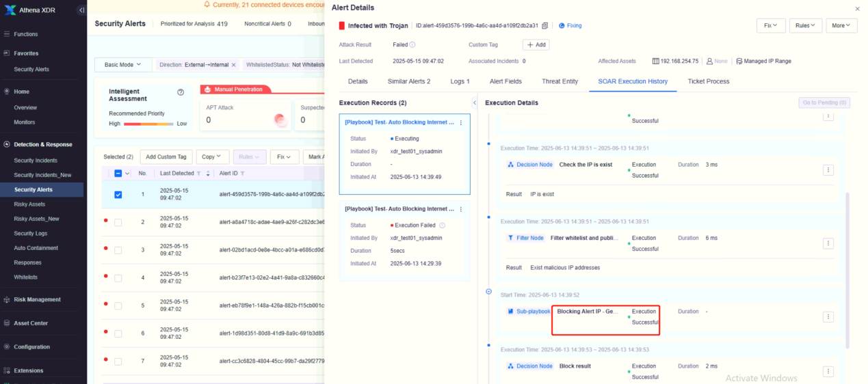Open more options for Block result node
868x384 pixels.
[828, 371]
